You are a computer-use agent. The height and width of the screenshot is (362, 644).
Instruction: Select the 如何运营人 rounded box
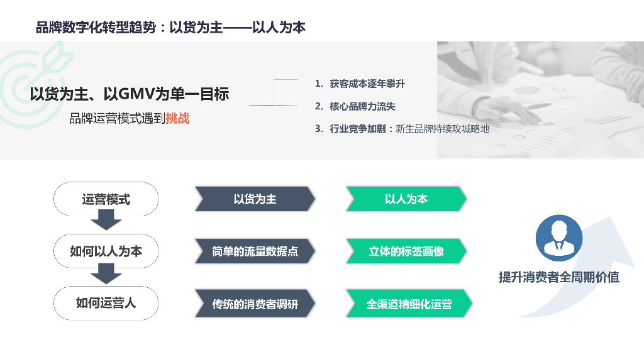tap(106, 303)
